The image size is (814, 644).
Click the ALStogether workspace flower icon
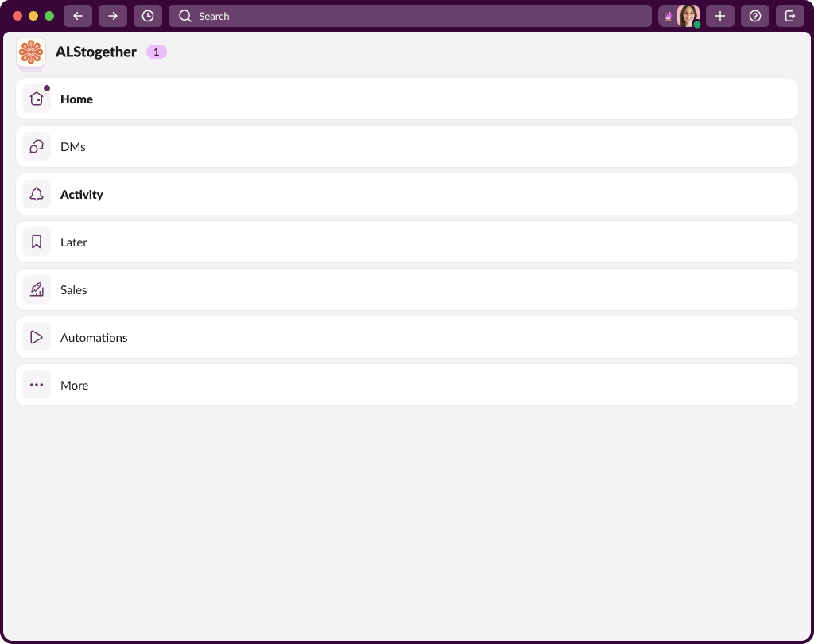tap(30, 53)
